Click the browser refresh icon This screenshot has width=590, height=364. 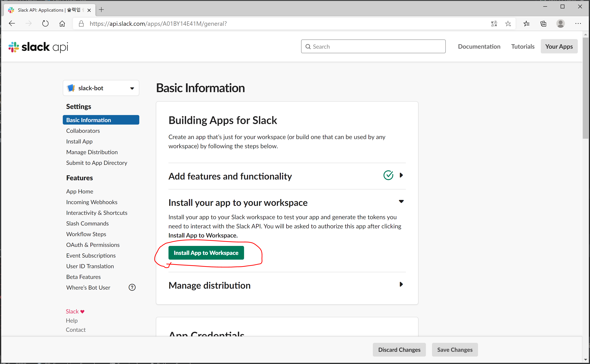point(45,24)
